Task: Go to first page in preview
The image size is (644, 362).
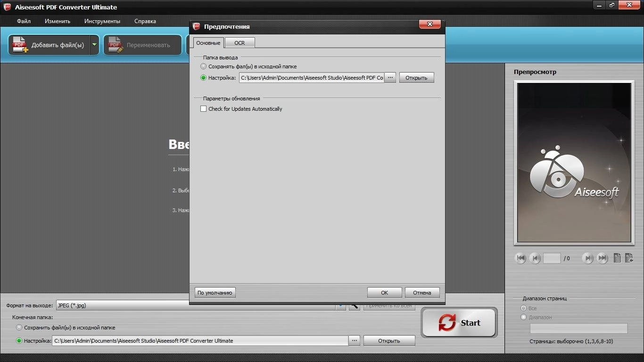Action: [x=520, y=258]
